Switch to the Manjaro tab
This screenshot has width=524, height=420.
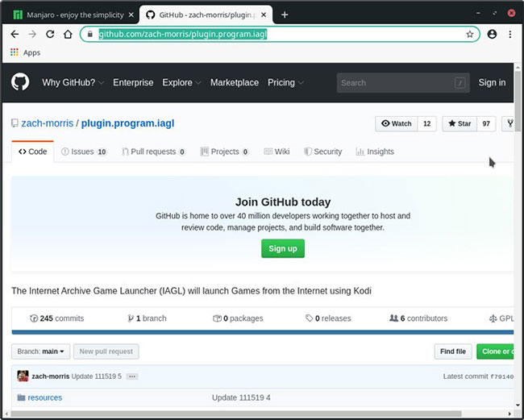click(x=70, y=15)
